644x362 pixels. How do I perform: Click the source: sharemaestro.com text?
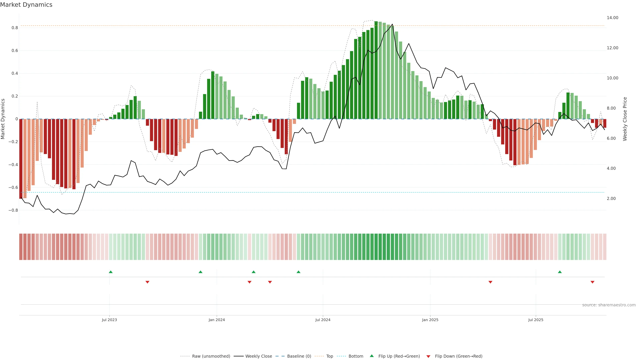coord(609,305)
